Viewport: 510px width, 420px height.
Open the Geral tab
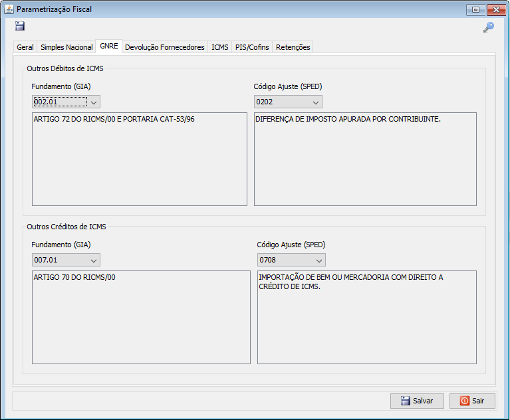[25, 47]
